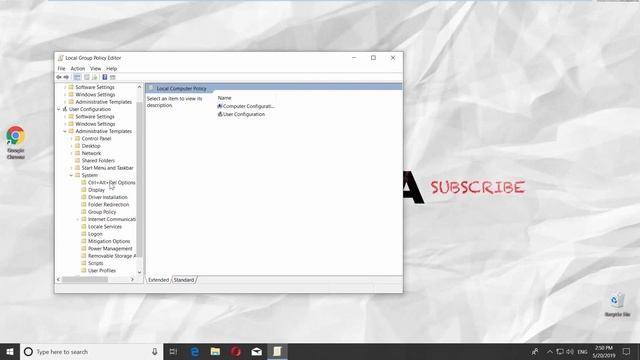The image size is (640, 360).
Task: Select the Group Policy folder
Action: pos(99,212)
